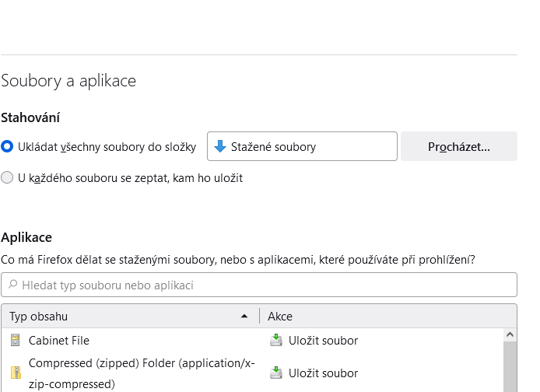Viewport: 540px width, 392px height.
Task: Click the zipped folder type icon
Action: coord(16,373)
